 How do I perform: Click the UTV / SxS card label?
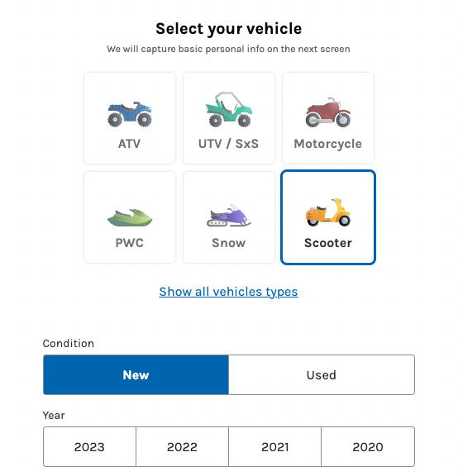228,144
